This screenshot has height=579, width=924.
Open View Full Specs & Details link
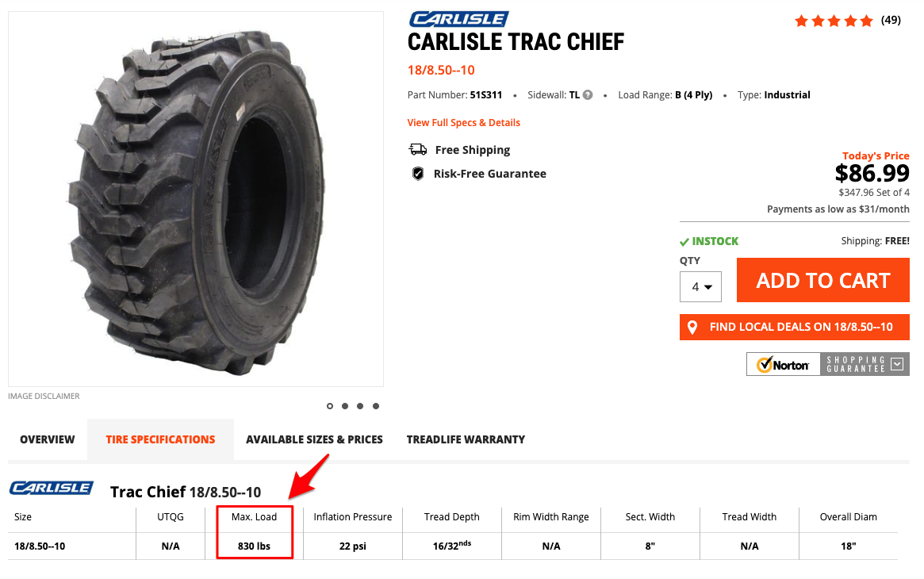(464, 123)
